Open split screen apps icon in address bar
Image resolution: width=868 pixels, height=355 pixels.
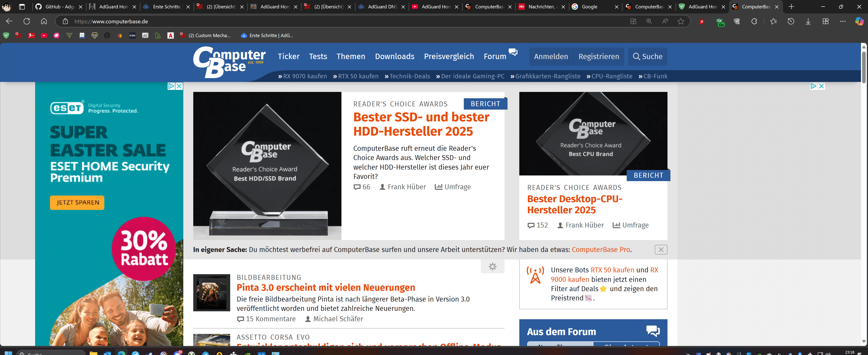point(633,21)
